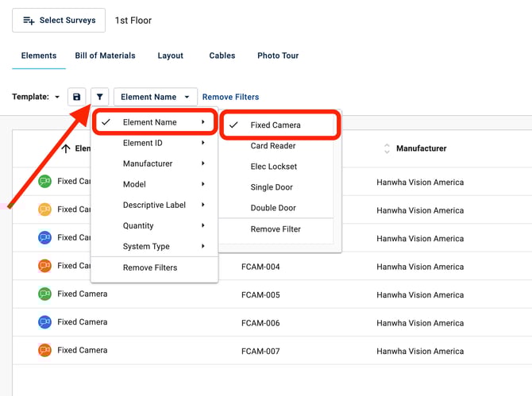Select Double Door filter option
Viewport: 532px width, 396px height.
(x=273, y=208)
